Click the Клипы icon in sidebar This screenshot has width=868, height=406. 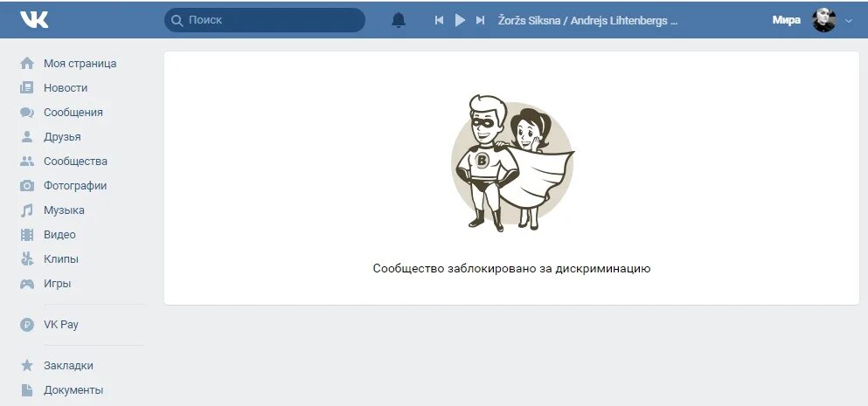click(27, 258)
